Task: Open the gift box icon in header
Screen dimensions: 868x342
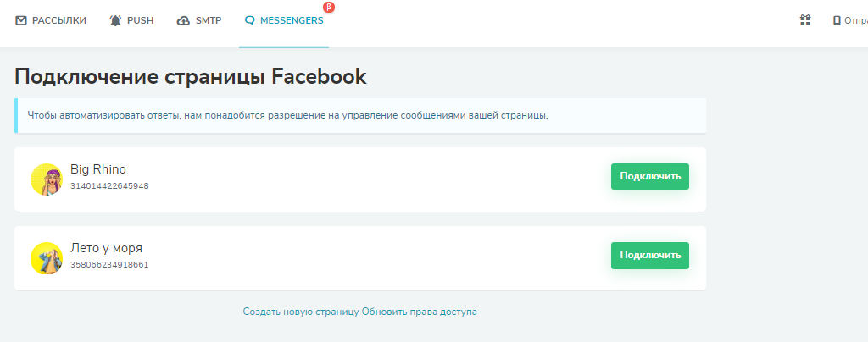Action: [805, 20]
